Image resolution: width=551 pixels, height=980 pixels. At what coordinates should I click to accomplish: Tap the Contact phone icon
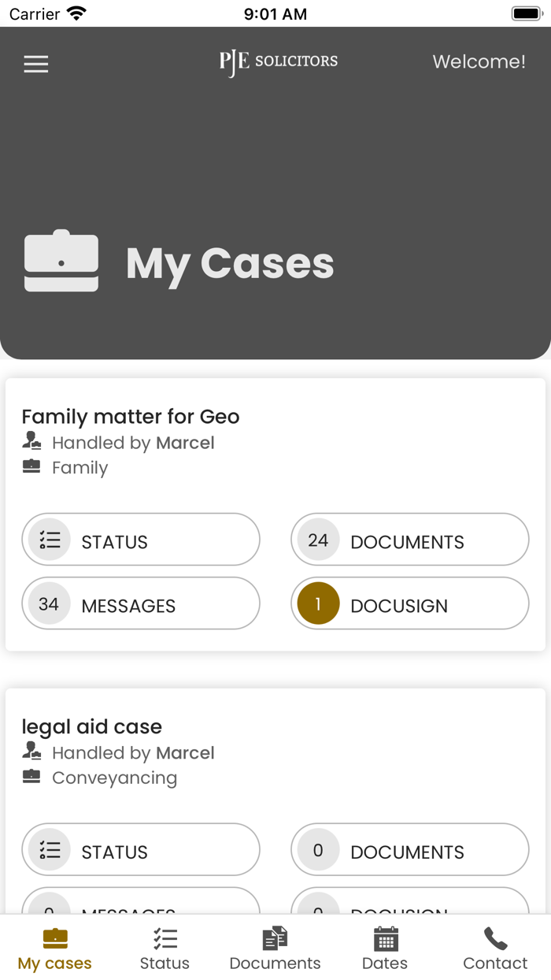point(495,939)
